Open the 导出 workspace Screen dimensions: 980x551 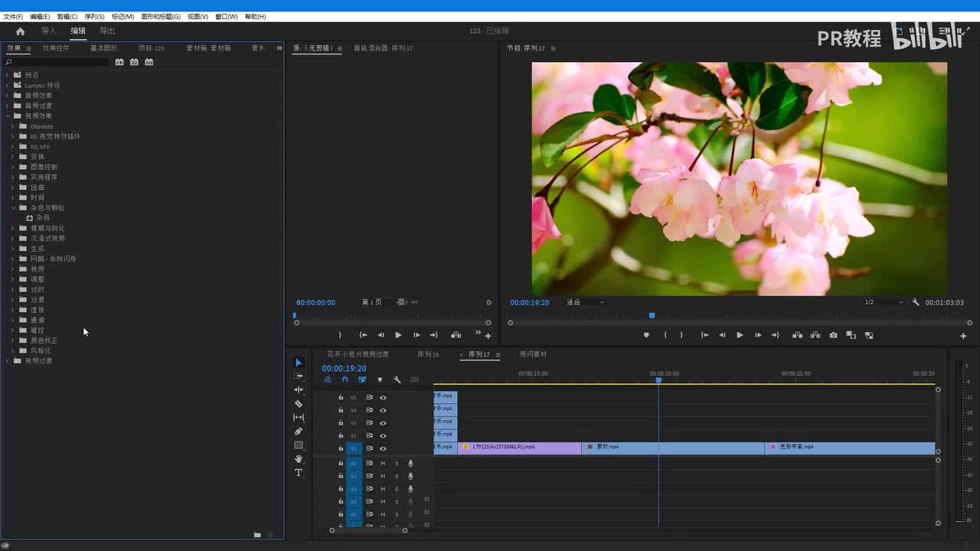tap(107, 31)
